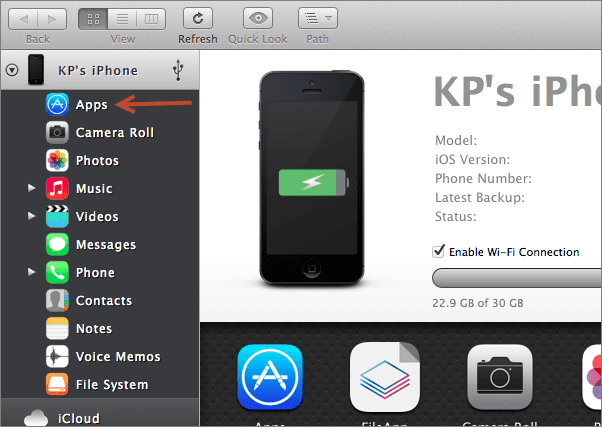
Task: Open Camera Roll in the sidebar
Action: pos(115,132)
